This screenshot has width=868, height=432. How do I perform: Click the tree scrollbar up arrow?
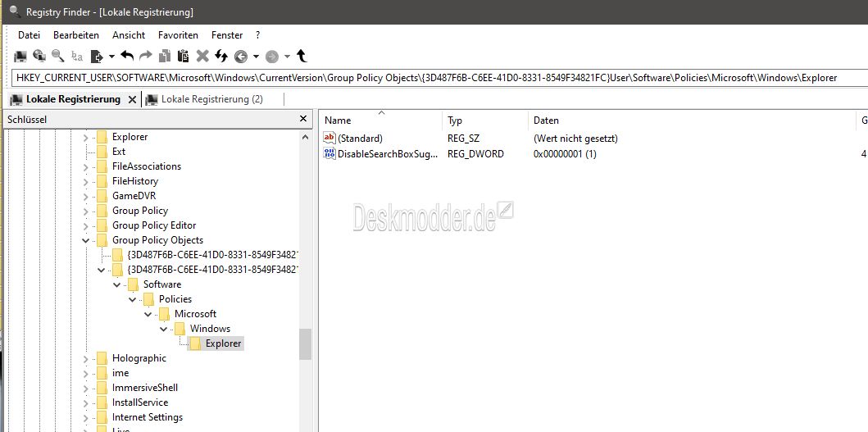(305, 137)
